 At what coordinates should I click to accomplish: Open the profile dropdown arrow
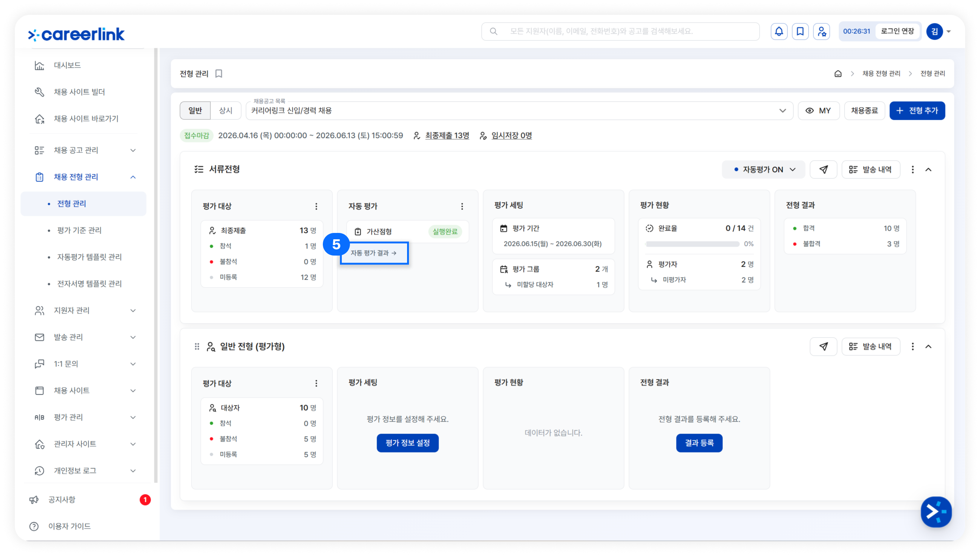click(949, 32)
